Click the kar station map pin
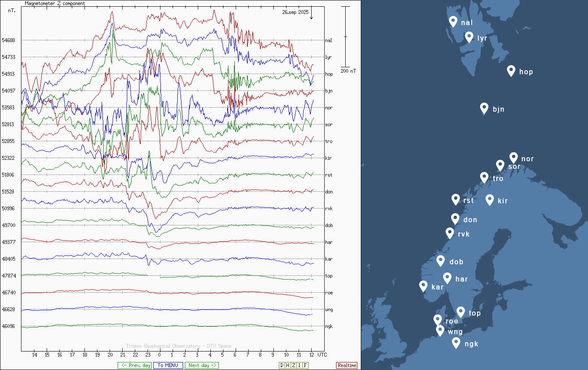 [423, 286]
